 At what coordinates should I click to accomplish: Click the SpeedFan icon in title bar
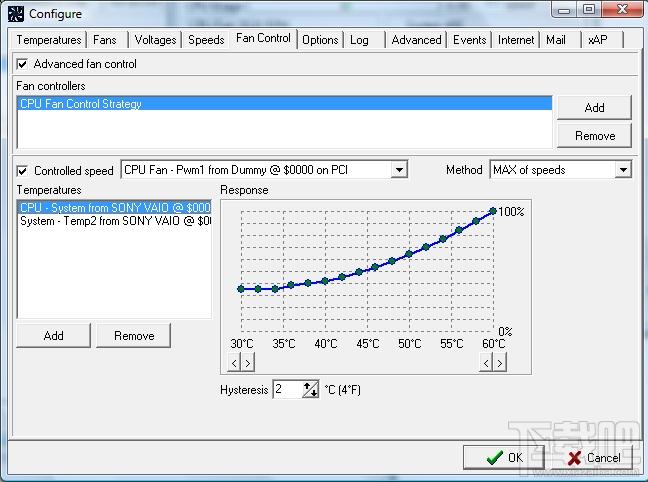16,14
